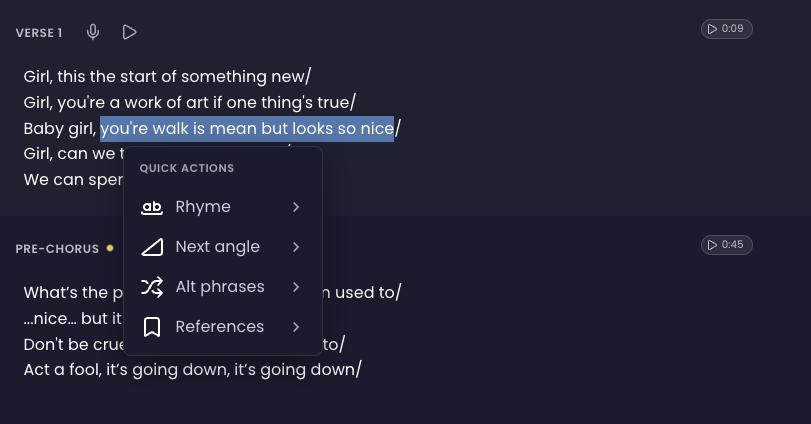Image resolution: width=811 pixels, height=424 pixels.
Task: Click the Alt phrases shuffle icon
Action: click(152, 287)
